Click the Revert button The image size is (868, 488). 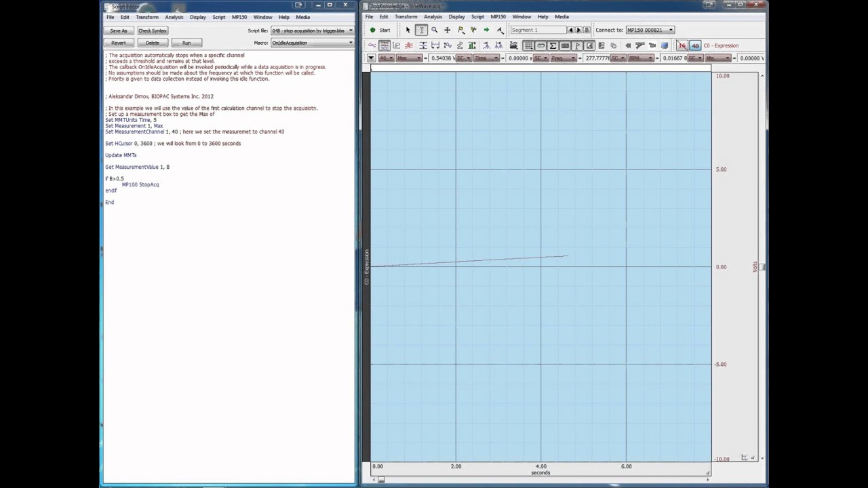[119, 43]
